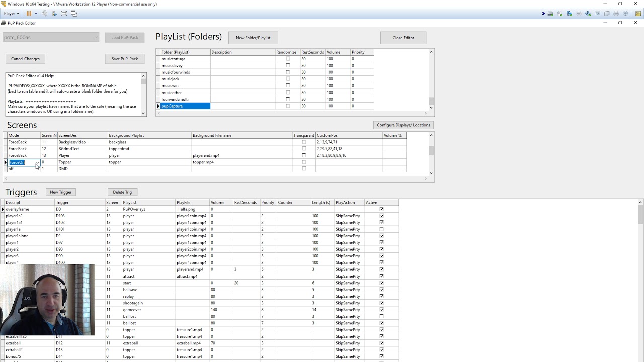Click the Load PuP-Pack button
The width and height of the screenshot is (644, 362).
(x=125, y=37)
